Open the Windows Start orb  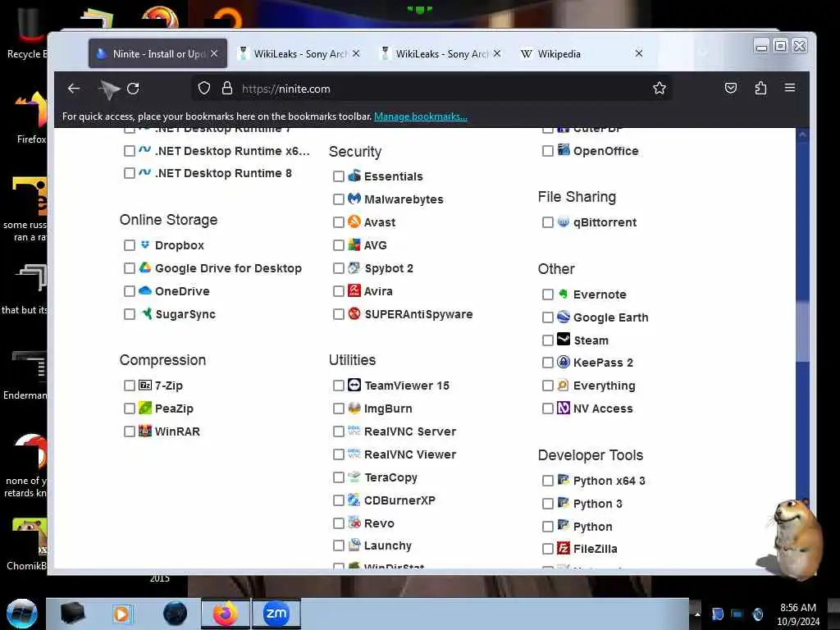(x=22, y=614)
